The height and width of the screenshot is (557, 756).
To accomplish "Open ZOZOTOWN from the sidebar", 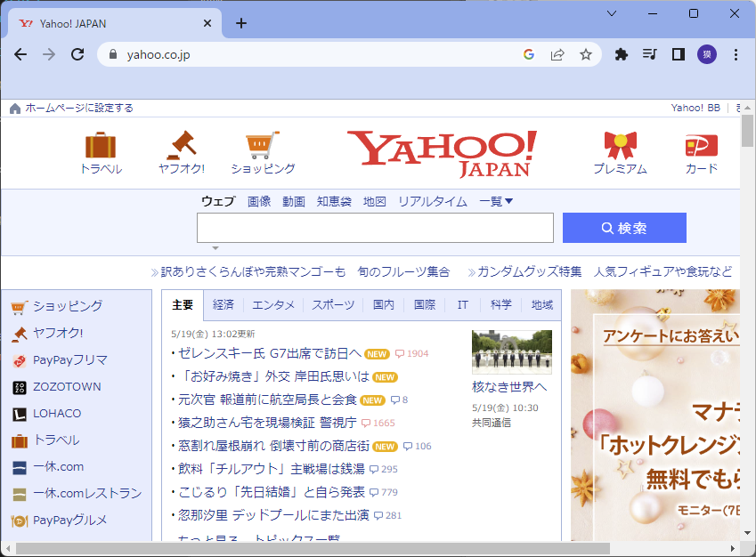I will click(20, 387).
